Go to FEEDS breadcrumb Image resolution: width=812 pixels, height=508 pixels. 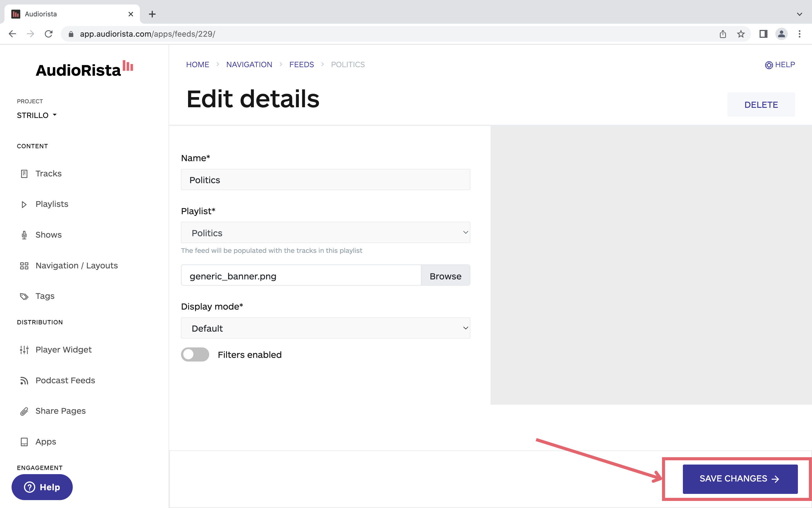(301, 65)
